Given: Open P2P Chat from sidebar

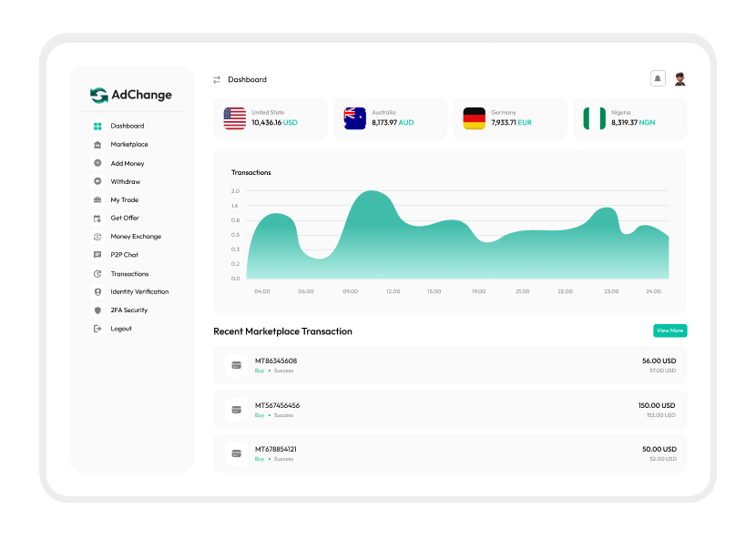Looking at the screenshot, I should pos(125,255).
